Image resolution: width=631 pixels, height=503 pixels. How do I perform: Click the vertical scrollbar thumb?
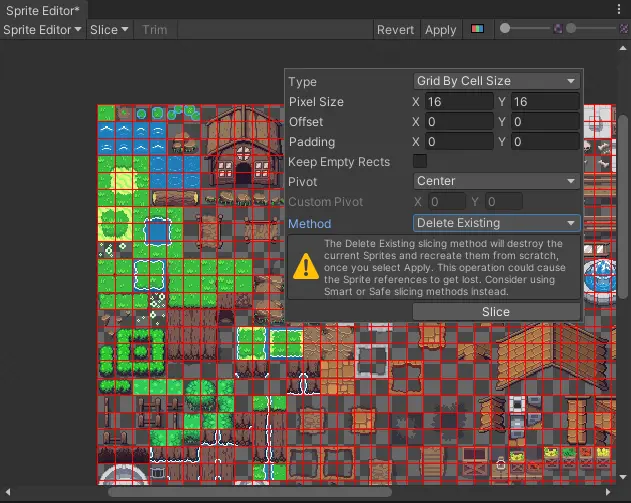tap(623, 206)
